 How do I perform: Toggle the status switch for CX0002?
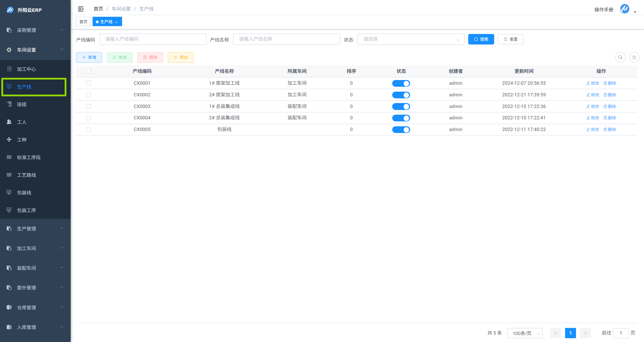tap(401, 95)
